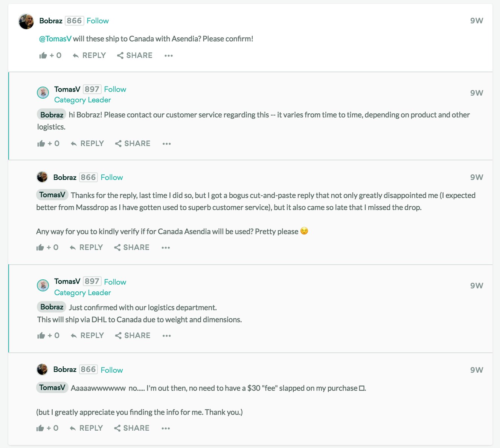This screenshot has height=448, width=500.
Task: Click the Bobraz mention tag in the DHL reply
Action: point(52,307)
